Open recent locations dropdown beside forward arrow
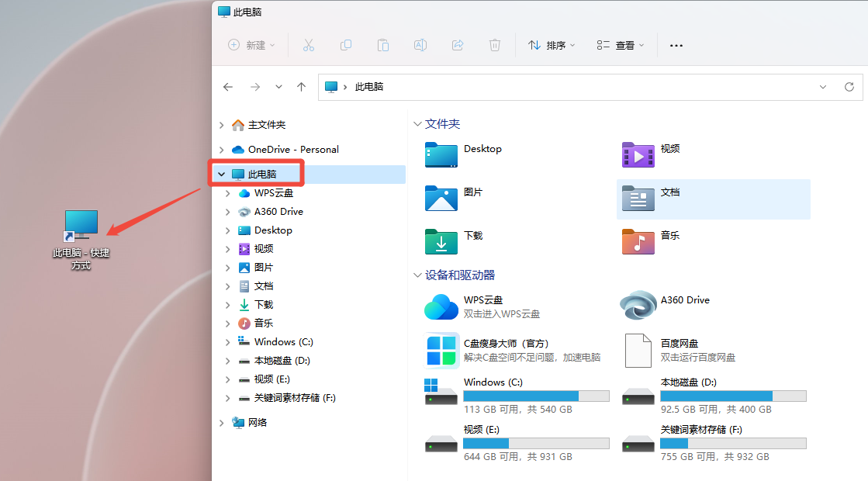Viewport: 868px width, 481px height. pyautogui.click(x=278, y=87)
